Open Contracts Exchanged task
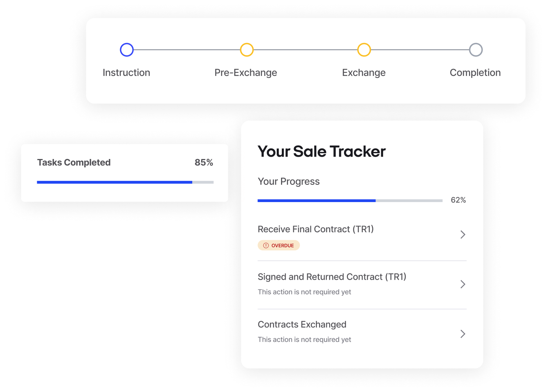The image size is (546, 392). [362, 332]
